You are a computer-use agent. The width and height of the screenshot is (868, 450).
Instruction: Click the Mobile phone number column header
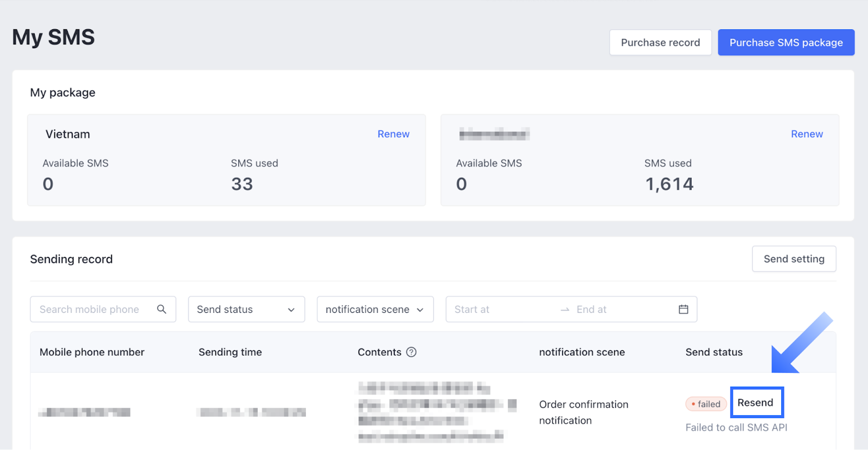92,352
